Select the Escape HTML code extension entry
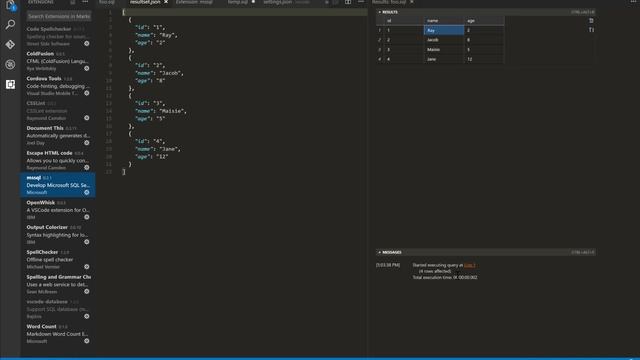 pyautogui.click(x=58, y=160)
